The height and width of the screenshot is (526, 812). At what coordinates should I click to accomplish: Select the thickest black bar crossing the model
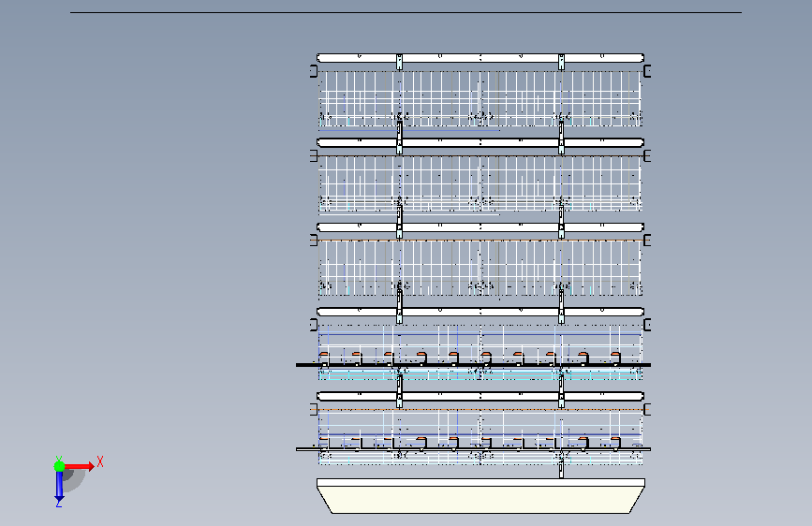[473, 365]
